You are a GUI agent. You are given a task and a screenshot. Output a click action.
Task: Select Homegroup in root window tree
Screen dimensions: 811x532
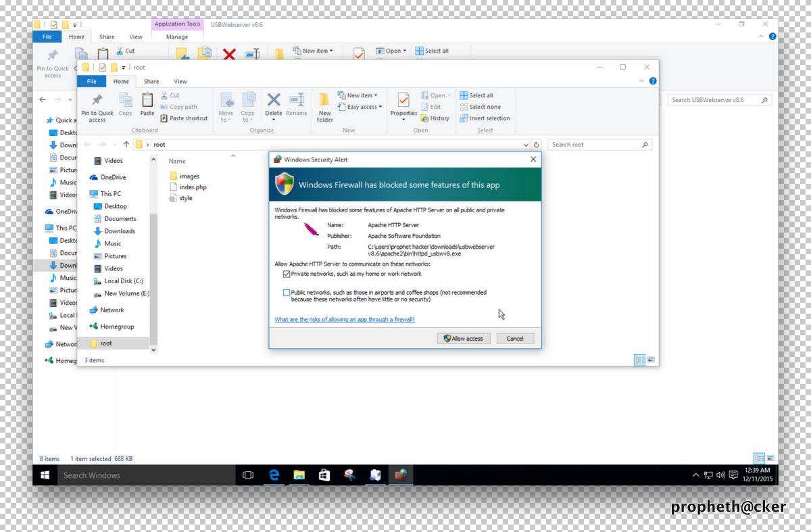click(x=112, y=327)
